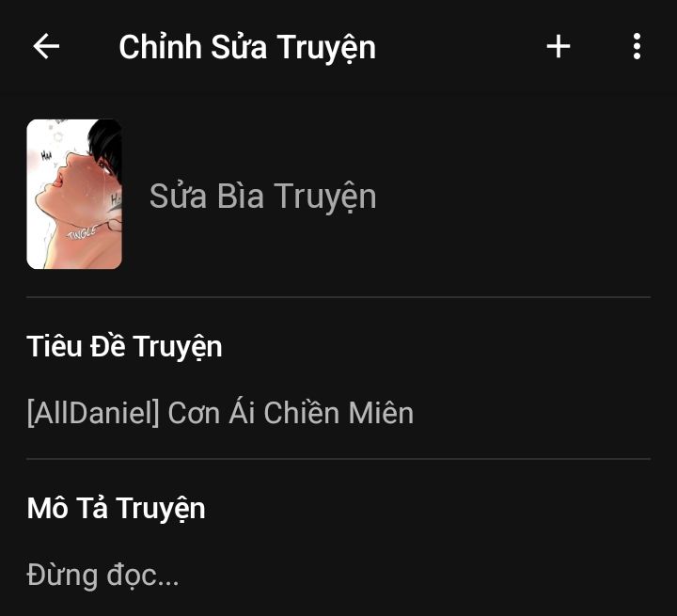Change the cover by tapping the manga artwork

coord(74,194)
